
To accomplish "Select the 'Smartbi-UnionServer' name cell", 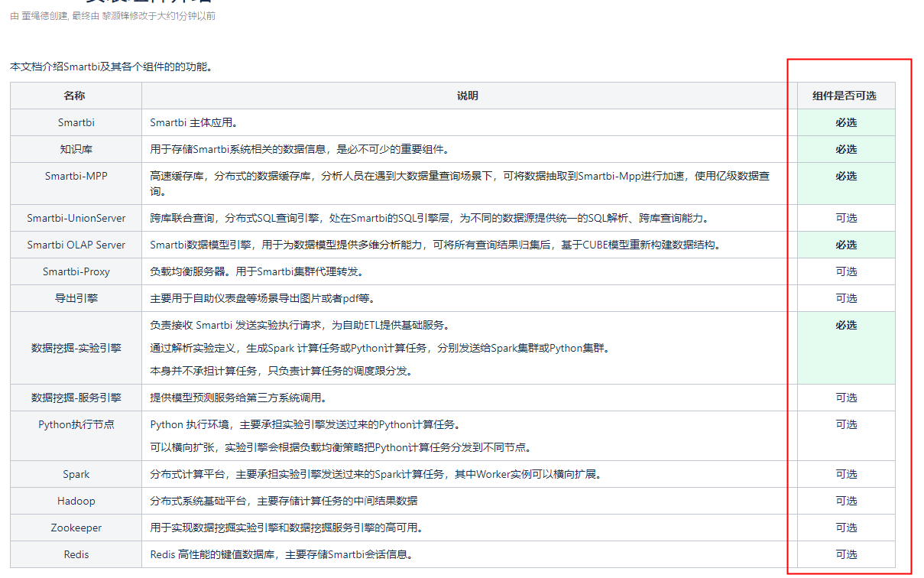I will click(x=76, y=218).
